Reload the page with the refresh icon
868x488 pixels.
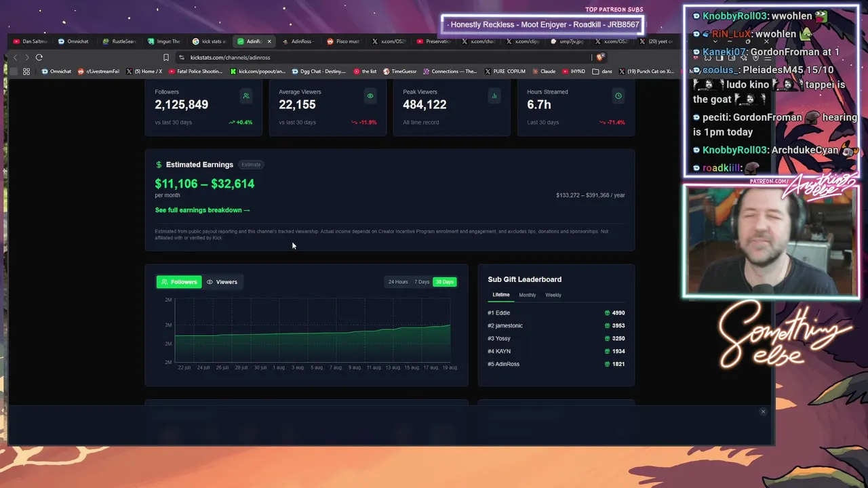39,58
